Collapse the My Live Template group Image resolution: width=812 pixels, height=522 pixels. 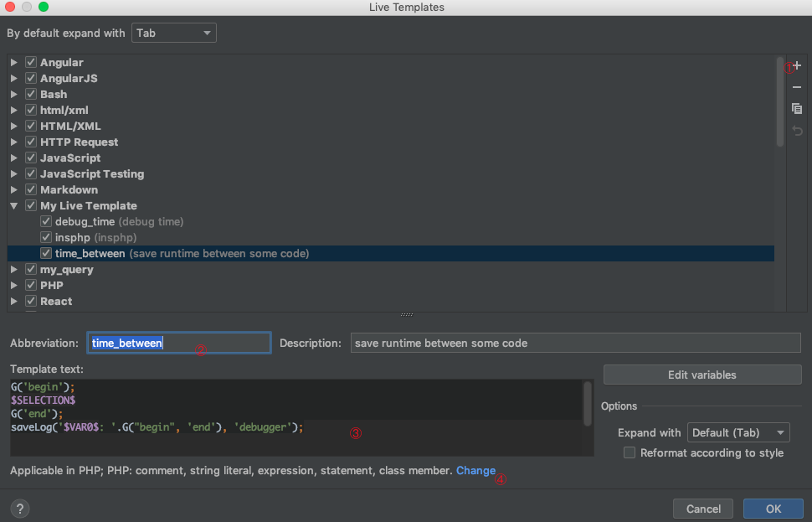point(14,206)
